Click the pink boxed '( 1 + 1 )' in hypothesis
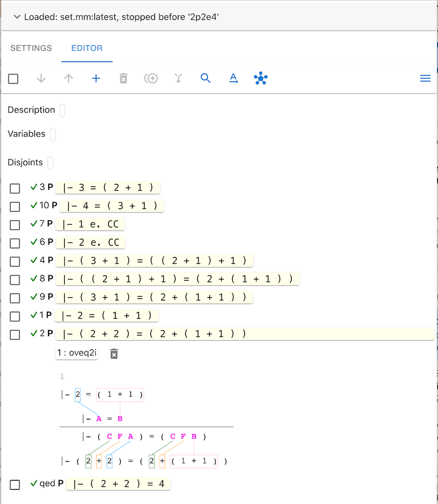Image resolution: width=438 pixels, height=504 pixels. (120, 395)
